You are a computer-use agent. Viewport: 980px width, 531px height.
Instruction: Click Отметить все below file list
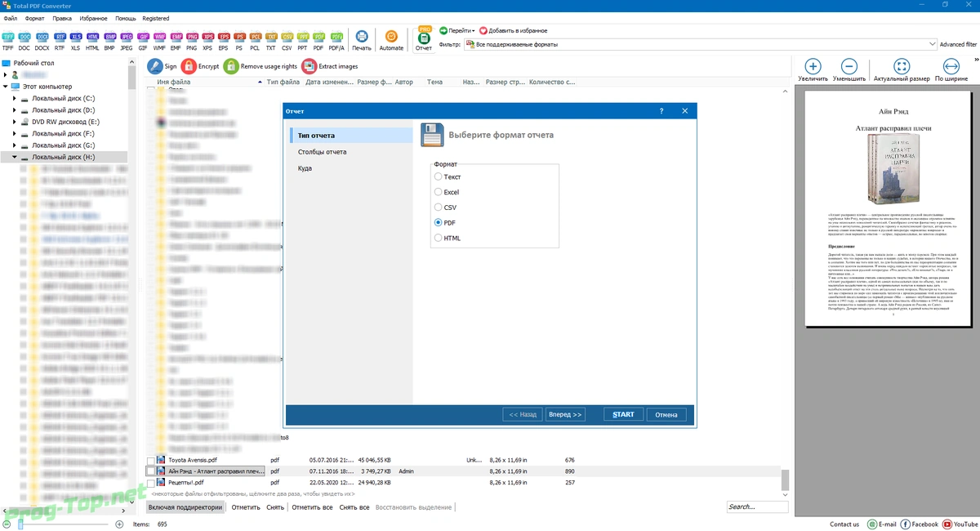pyautogui.click(x=312, y=507)
